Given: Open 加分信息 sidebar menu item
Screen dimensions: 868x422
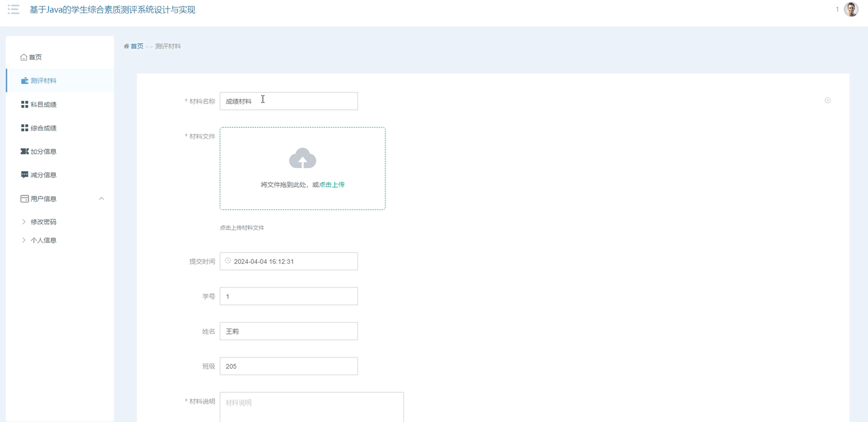Looking at the screenshot, I should coord(60,152).
